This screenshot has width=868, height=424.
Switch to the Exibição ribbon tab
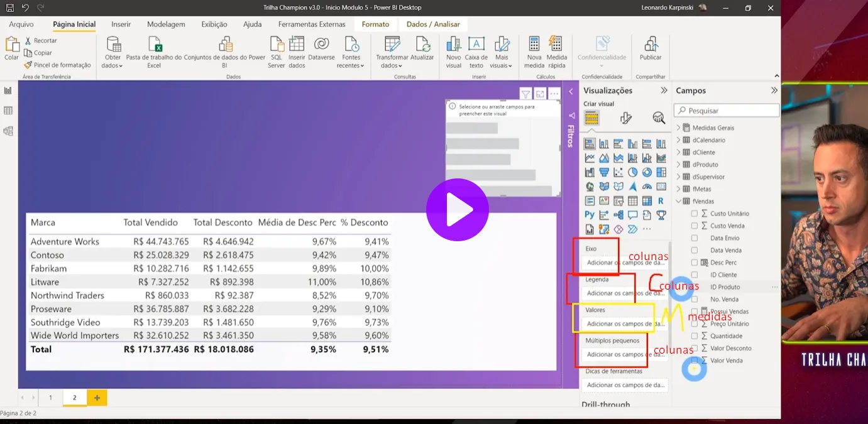click(x=214, y=24)
